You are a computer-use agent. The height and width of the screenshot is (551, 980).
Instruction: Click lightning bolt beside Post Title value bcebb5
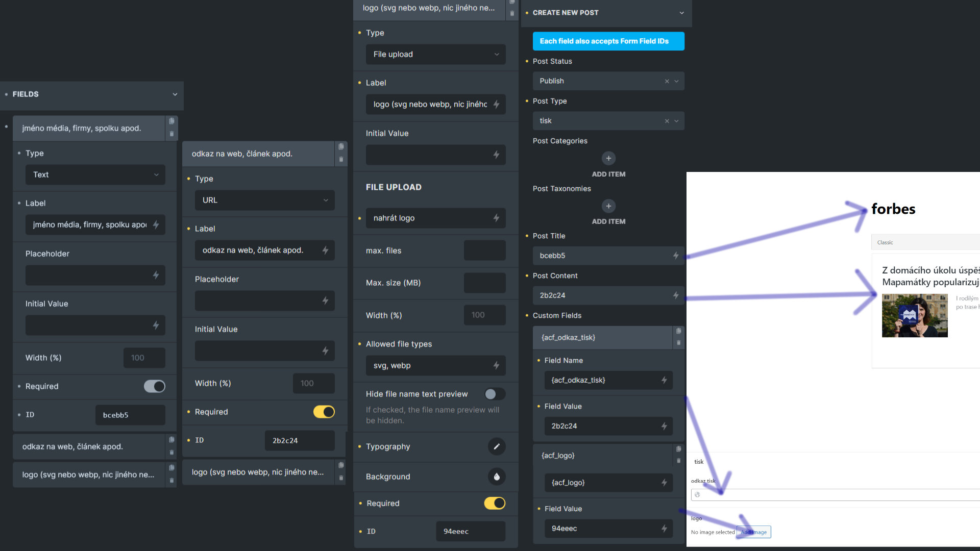click(675, 256)
